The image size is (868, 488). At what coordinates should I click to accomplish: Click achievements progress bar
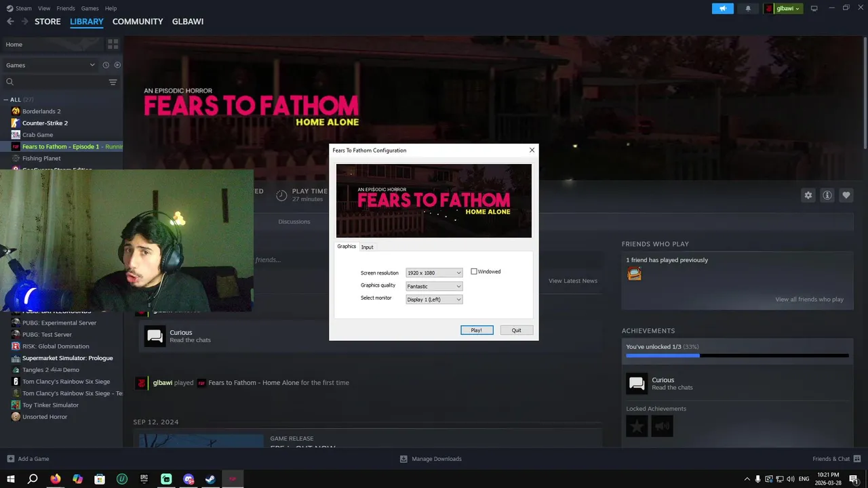click(x=737, y=355)
